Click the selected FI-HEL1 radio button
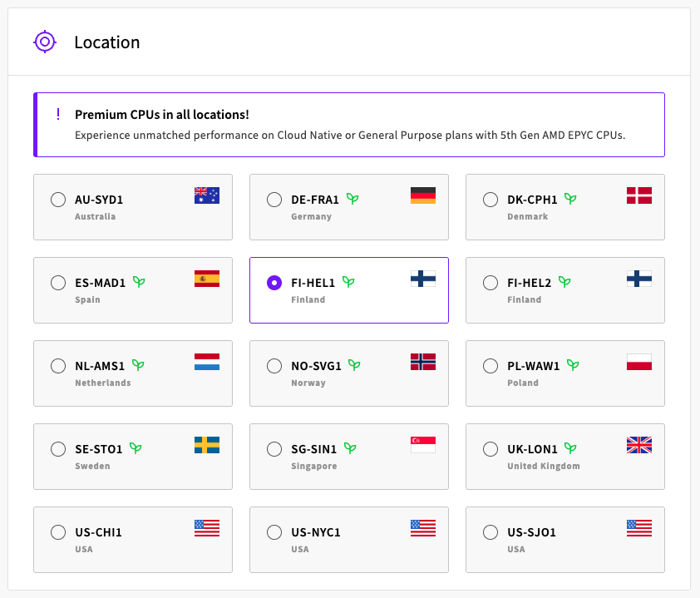The width and height of the screenshot is (700, 598). [x=274, y=283]
